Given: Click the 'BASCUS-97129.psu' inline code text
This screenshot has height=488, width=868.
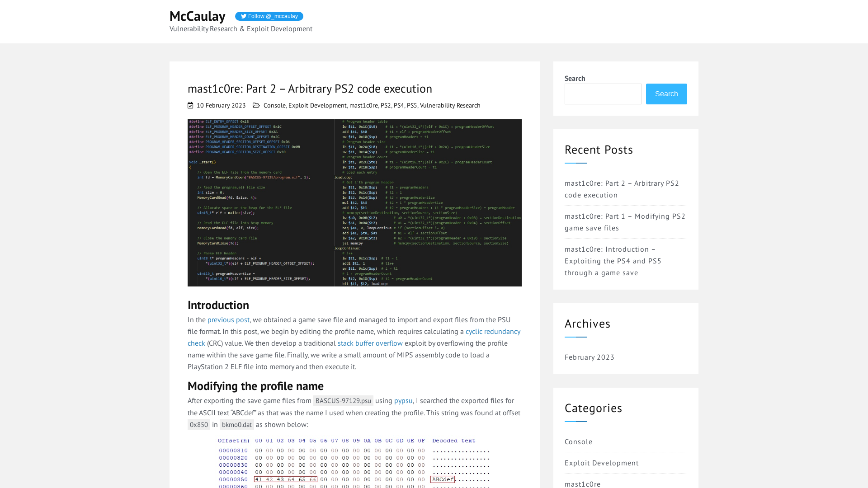Looking at the screenshot, I should click(x=343, y=401).
